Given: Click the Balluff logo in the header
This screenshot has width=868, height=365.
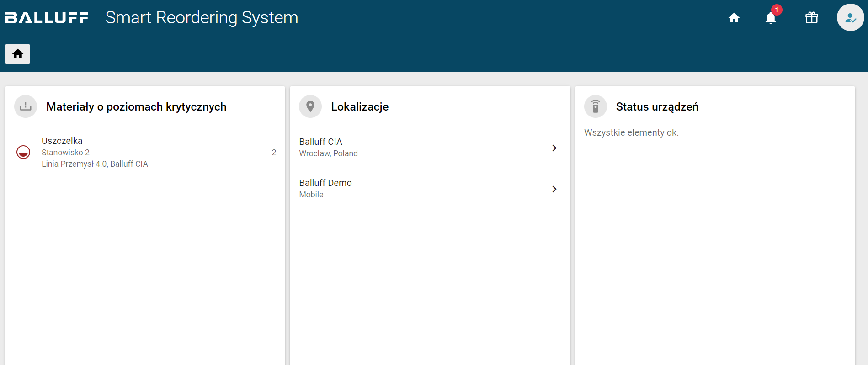Looking at the screenshot, I should pos(47,18).
